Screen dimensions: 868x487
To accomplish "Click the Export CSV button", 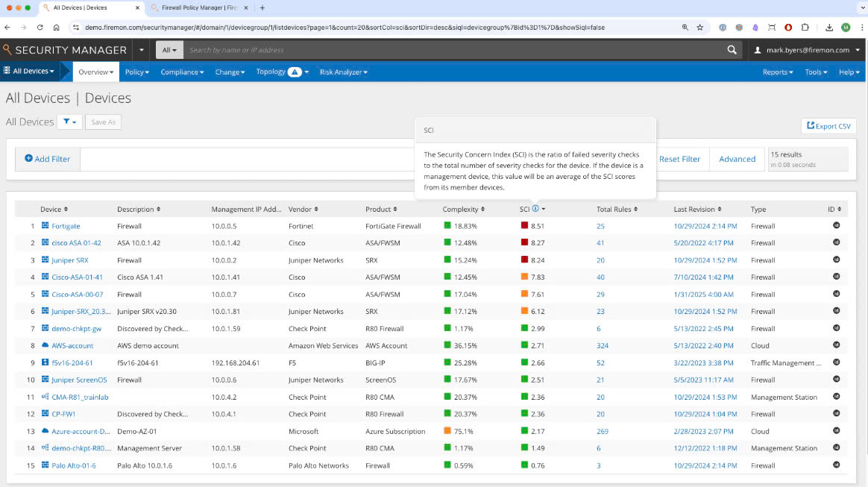I will tap(828, 126).
